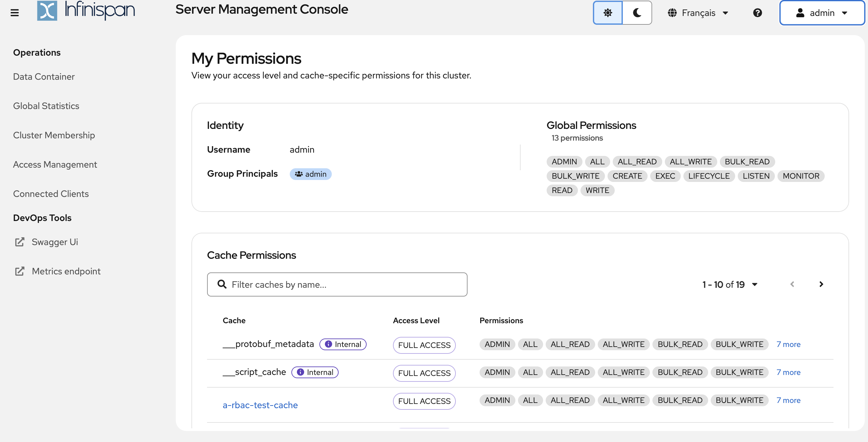Click the WRITE global permission chip
Viewport: 868px width, 442px height.
597,190
